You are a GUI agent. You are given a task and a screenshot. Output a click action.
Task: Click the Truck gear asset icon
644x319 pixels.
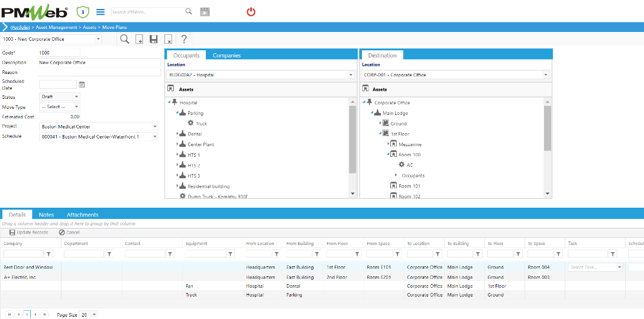tap(190, 123)
